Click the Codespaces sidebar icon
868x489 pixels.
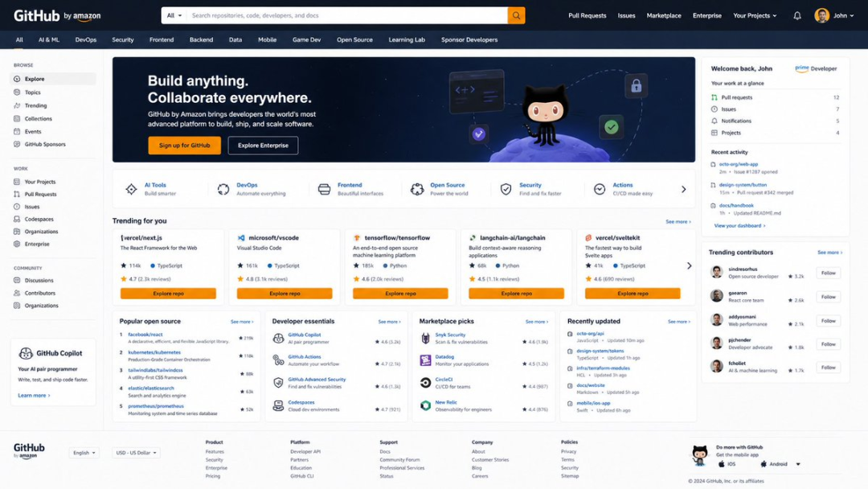pos(17,220)
